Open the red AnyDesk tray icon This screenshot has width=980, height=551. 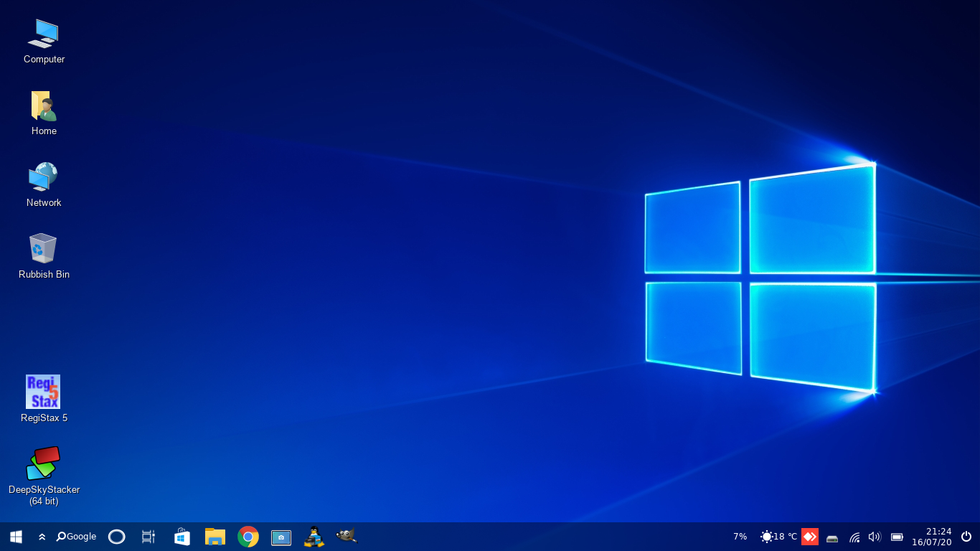point(810,537)
